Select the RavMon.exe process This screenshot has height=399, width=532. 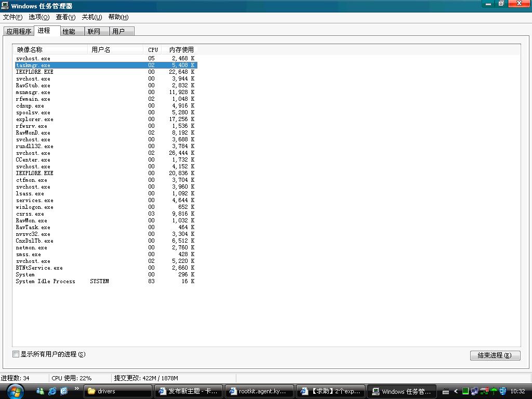tap(106, 220)
